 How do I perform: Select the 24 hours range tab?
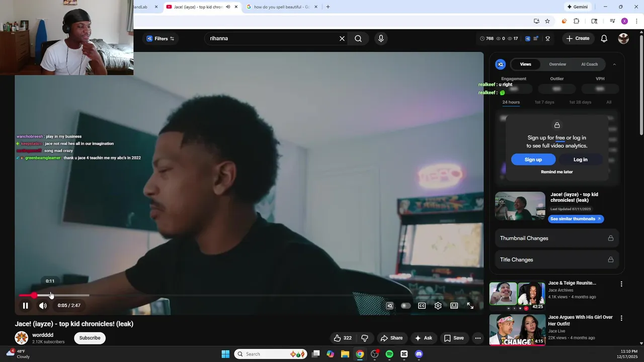click(x=511, y=102)
